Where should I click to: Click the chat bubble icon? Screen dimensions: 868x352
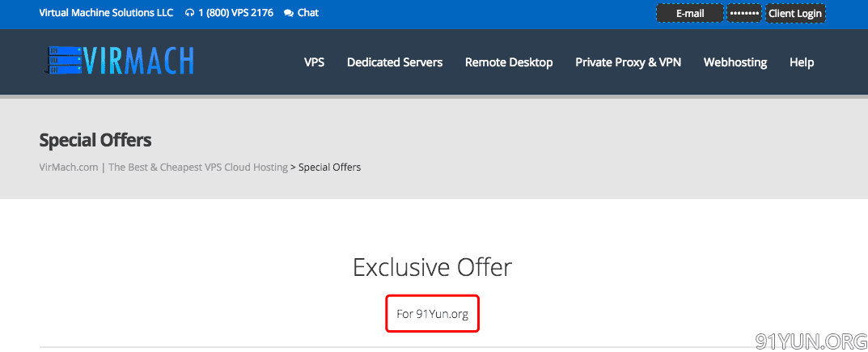point(288,13)
